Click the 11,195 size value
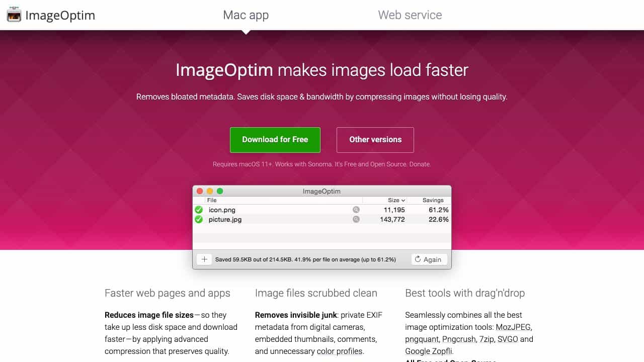The width and height of the screenshot is (644, 362). pyautogui.click(x=394, y=210)
